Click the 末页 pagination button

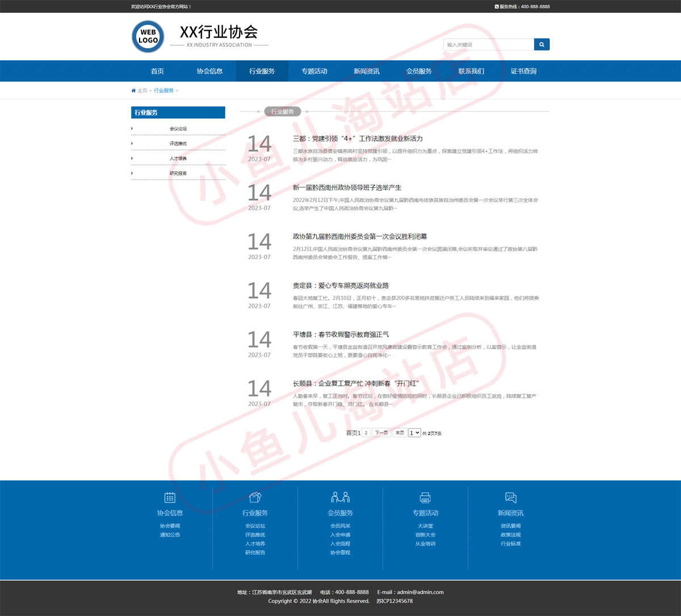(x=400, y=433)
